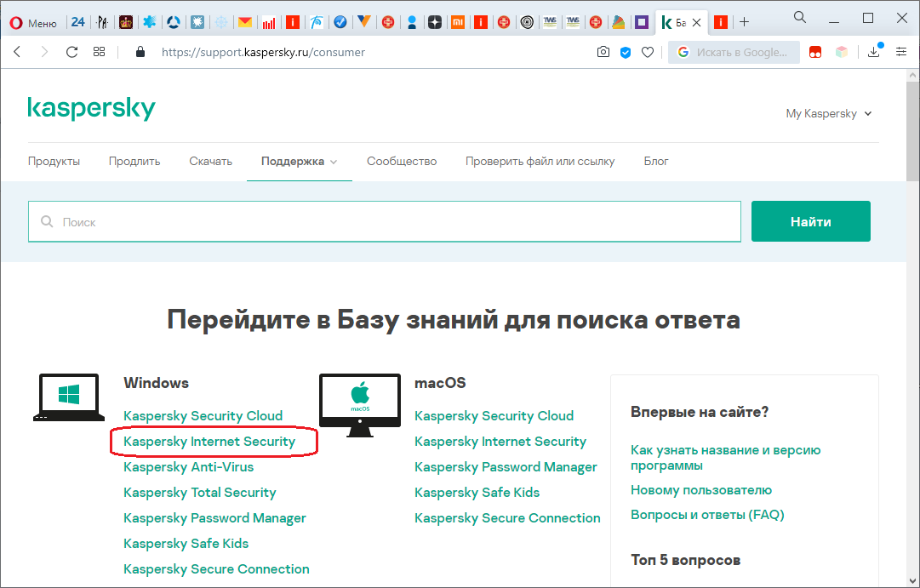Click the address bar URL

[263, 52]
